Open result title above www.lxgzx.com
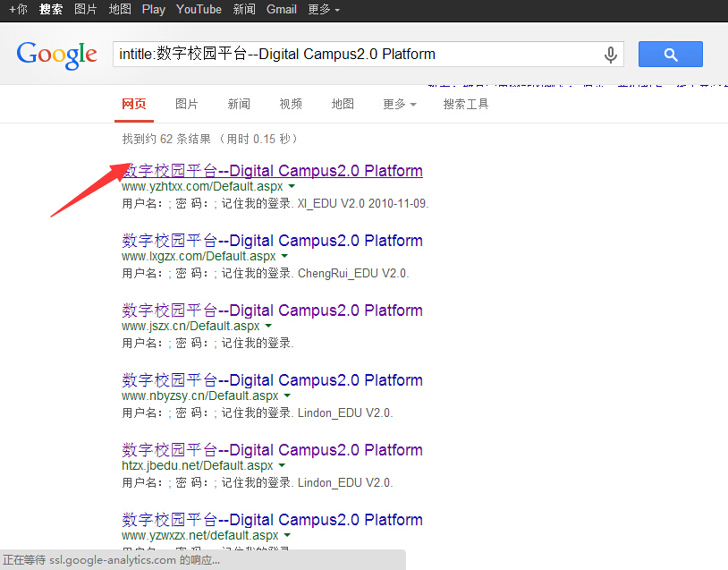The width and height of the screenshot is (728, 570). point(273,241)
